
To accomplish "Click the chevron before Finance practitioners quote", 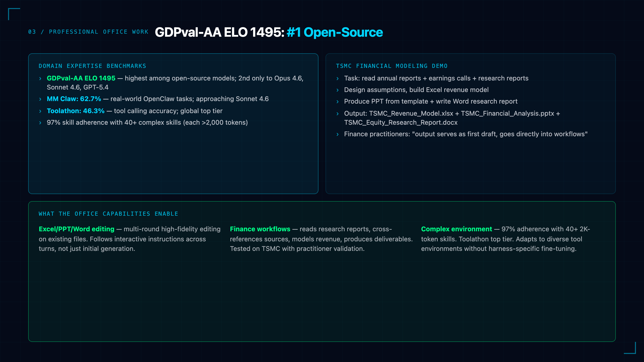I will (338, 134).
